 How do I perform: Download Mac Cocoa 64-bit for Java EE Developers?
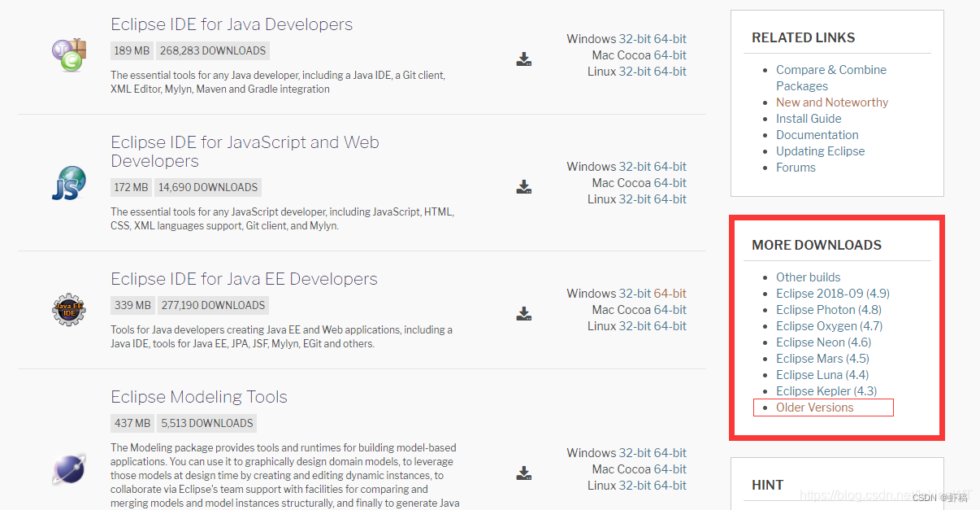(x=670, y=310)
